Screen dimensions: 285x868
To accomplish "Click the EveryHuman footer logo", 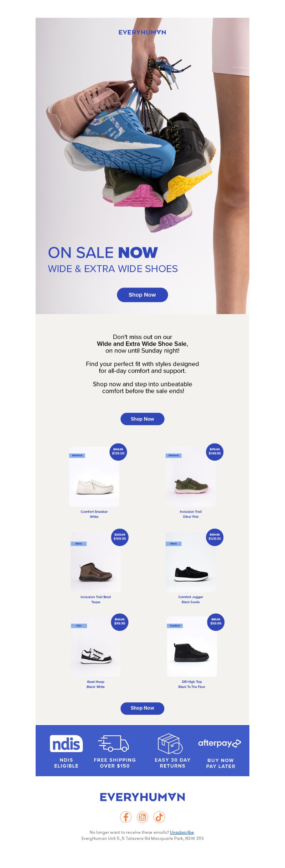I will pos(142,797).
